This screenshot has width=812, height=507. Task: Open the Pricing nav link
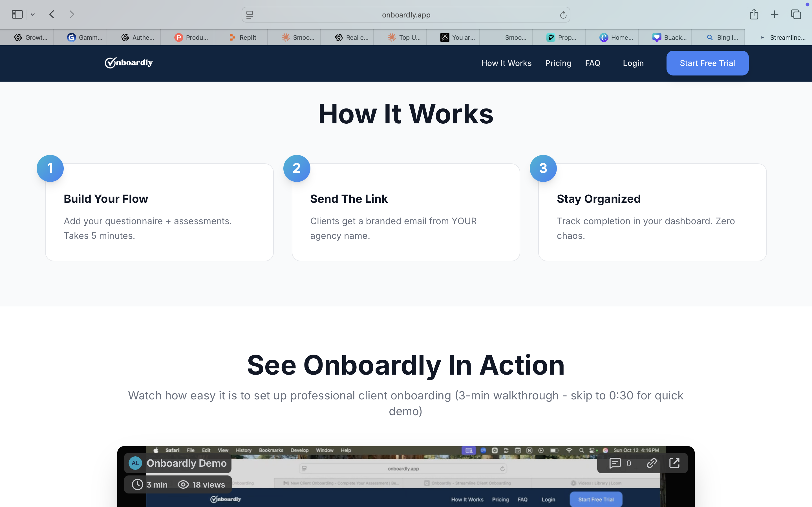[x=558, y=63]
